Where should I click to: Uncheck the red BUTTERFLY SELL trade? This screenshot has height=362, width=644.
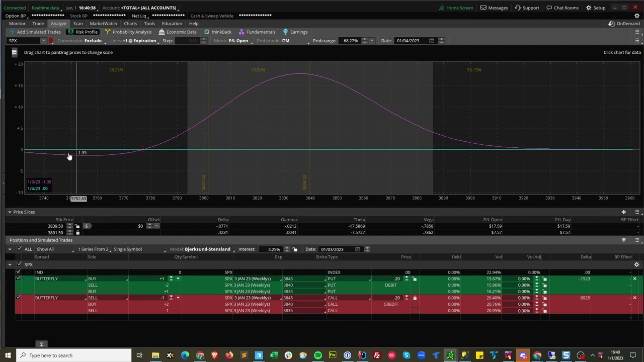click(18, 298)
